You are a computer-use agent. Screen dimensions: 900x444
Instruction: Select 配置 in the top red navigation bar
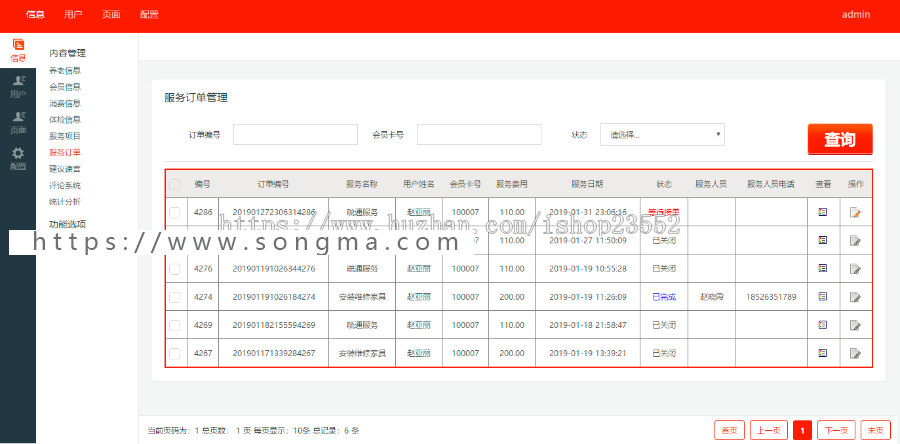149,15
